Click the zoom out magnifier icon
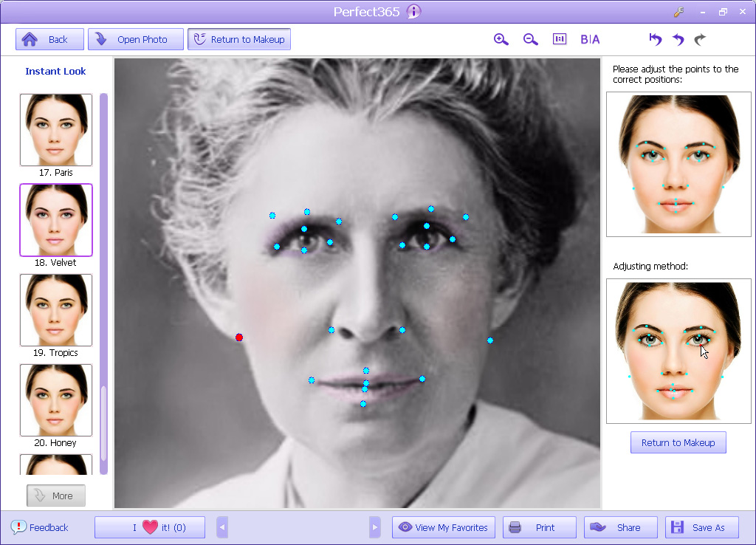 pos(530,40)
